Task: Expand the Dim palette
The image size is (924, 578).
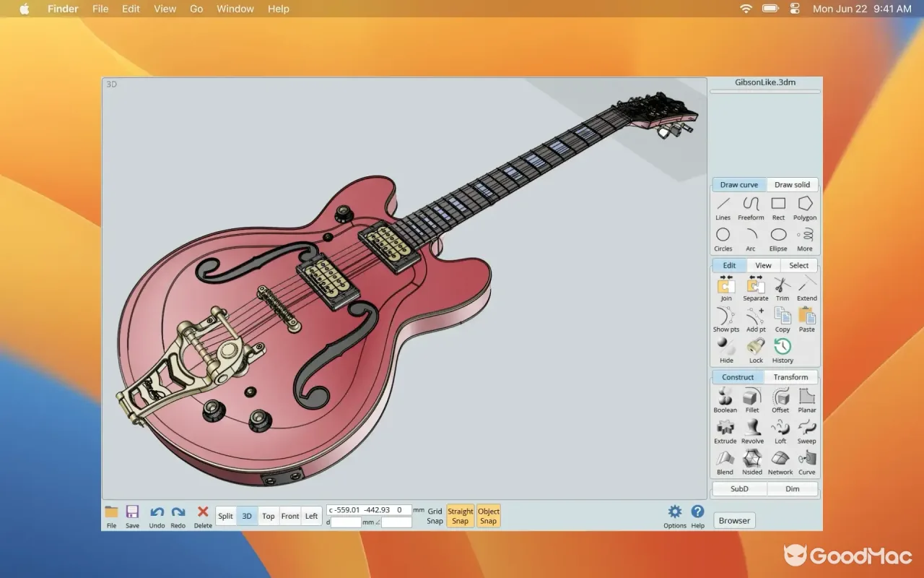Action: click(x=793, y=488)
